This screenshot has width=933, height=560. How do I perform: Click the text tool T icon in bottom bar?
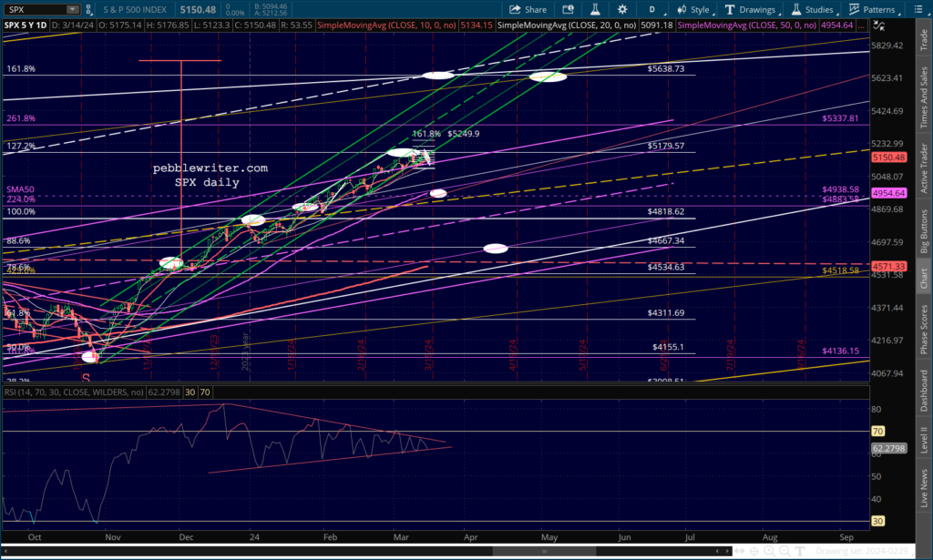click(800, 552)
